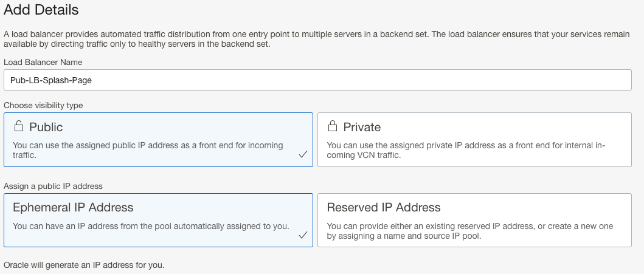Screen dimensions: 644x274
Task: Click "Oracle will generate an IP address" note
Action: pos(84,265)
